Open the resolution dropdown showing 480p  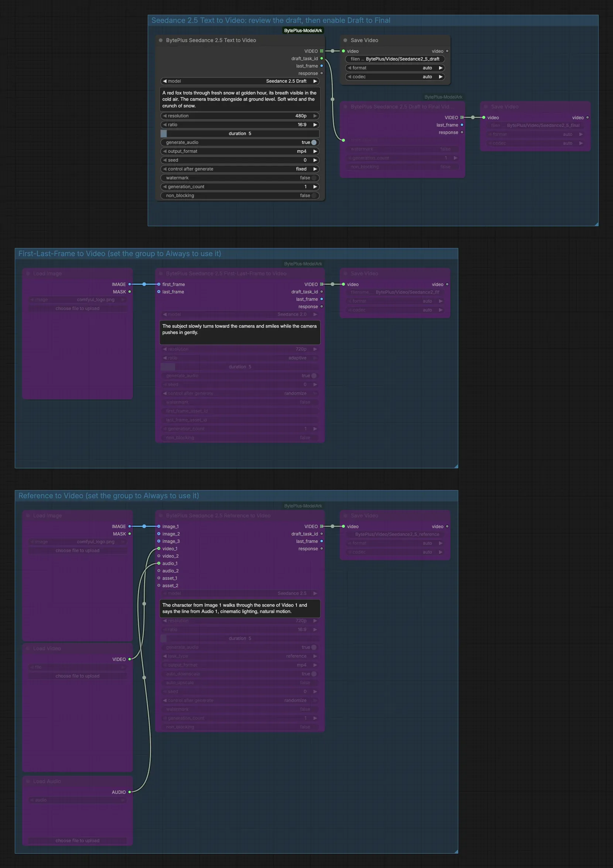240,116
